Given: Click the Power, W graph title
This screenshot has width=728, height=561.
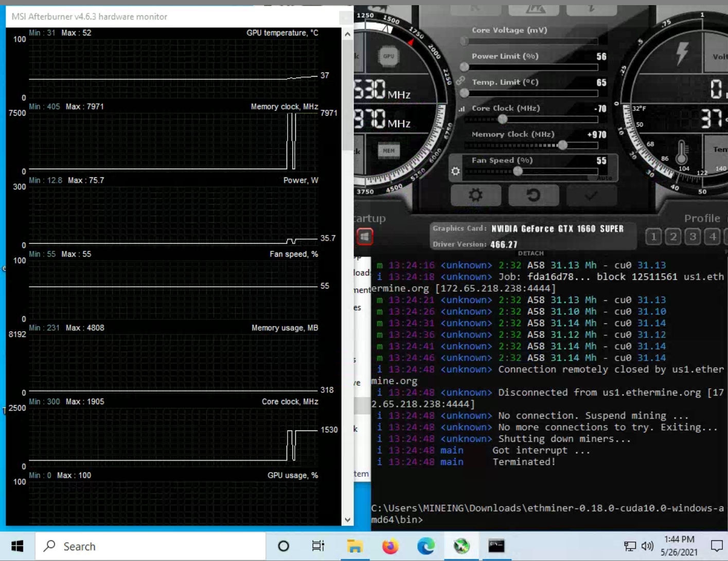Looking at the screenshot, I should pyautogui.click(x=301, y=180).
